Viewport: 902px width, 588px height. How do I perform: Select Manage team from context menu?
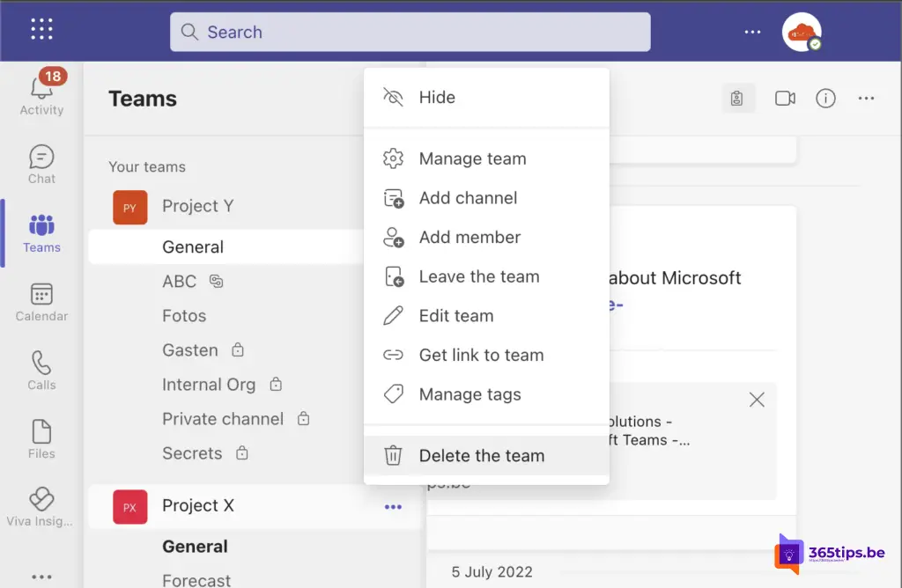[x=472, y=159]
